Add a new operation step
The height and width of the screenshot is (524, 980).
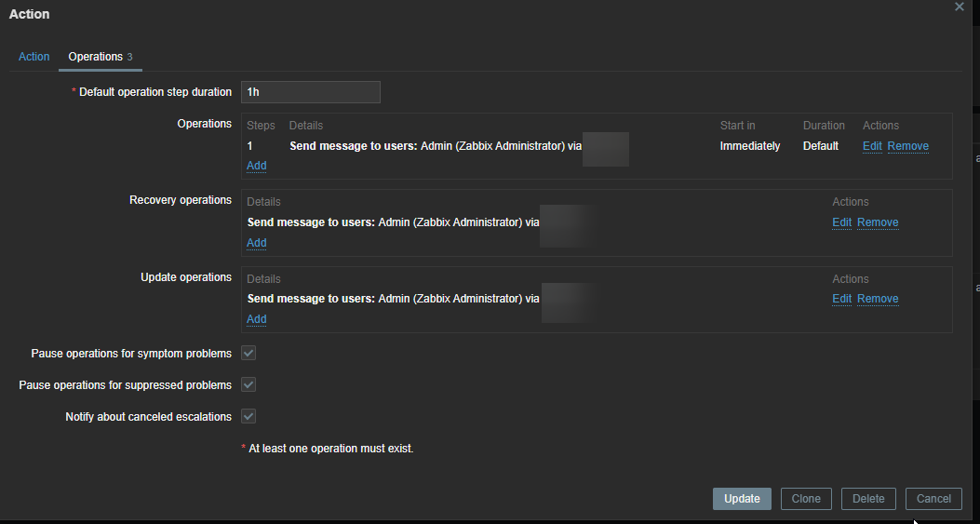coord(257,166)
